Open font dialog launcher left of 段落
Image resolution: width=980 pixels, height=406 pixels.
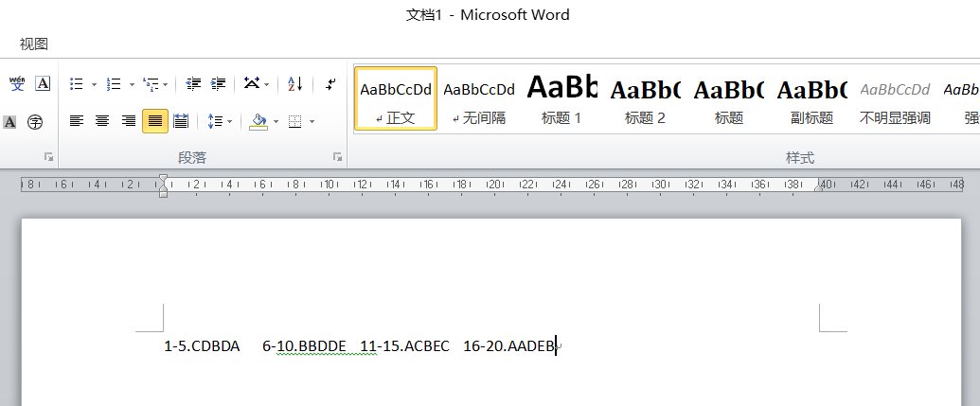(48, 157)
